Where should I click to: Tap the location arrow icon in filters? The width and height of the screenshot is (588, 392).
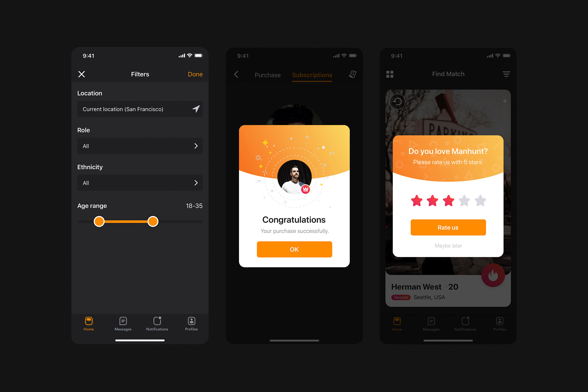coord(196,109)
